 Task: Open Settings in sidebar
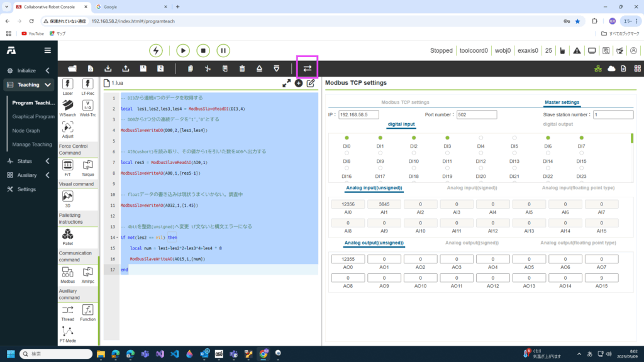pos(26,189)
